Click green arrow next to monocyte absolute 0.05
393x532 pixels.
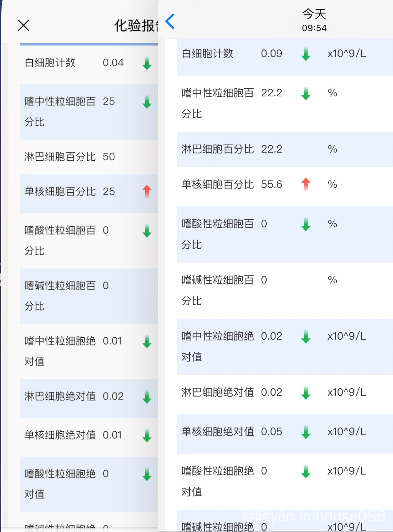pos(306,433)
